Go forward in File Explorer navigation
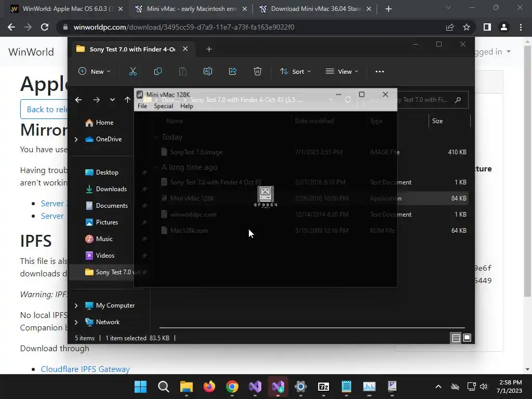This screenshot has width=532, height=399. point(96,100)
